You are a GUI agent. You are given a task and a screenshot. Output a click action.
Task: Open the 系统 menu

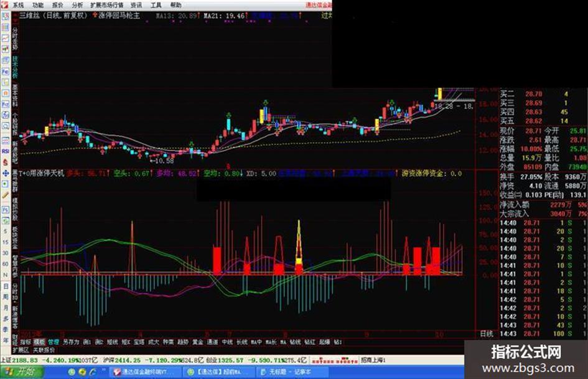[x=18, y=5]
